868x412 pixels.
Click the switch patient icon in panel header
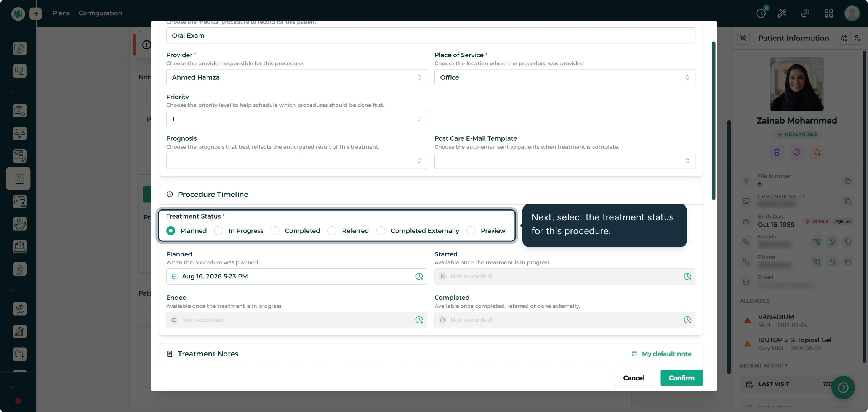(844, 38)
